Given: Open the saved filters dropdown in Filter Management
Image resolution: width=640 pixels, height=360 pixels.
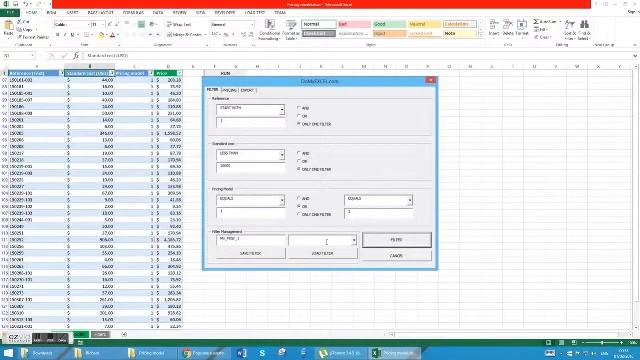Looking at the screenshot, I should [354, 240].
